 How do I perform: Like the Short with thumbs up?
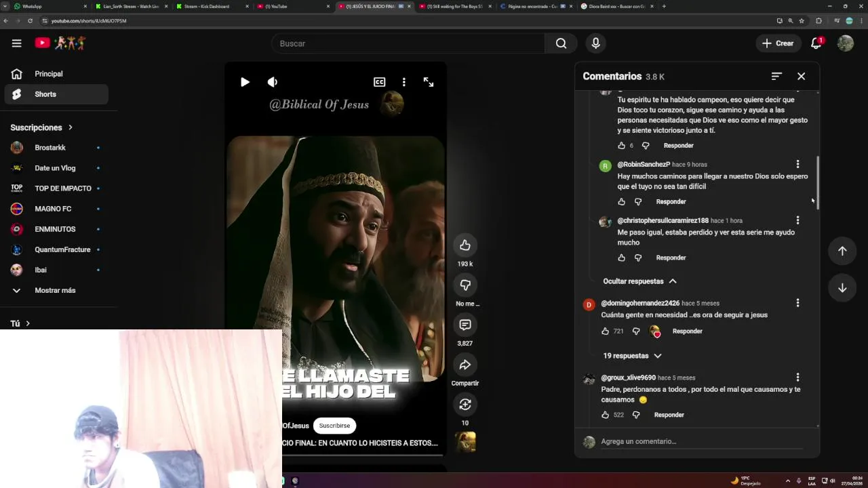(465, 245)
